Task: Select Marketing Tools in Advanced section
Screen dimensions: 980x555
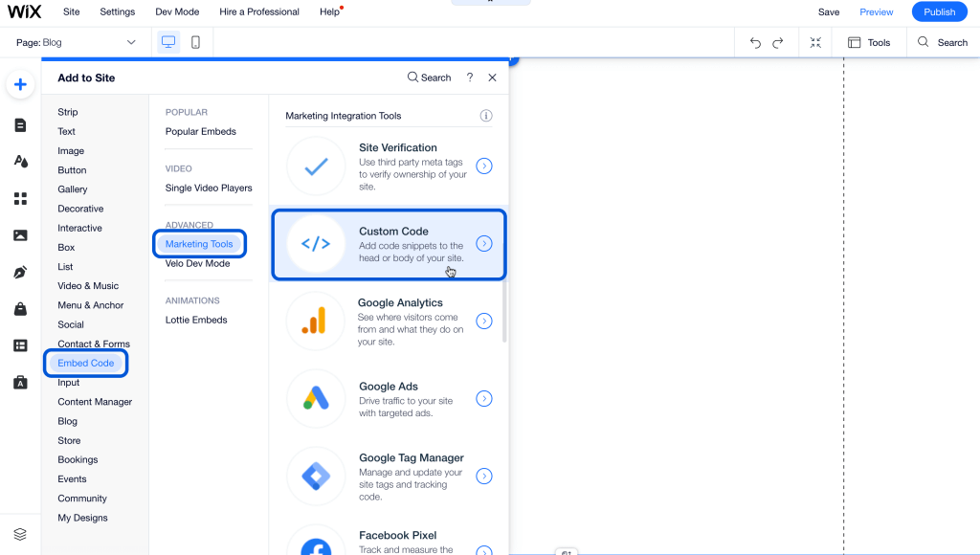Action: (x=199, y=244)
